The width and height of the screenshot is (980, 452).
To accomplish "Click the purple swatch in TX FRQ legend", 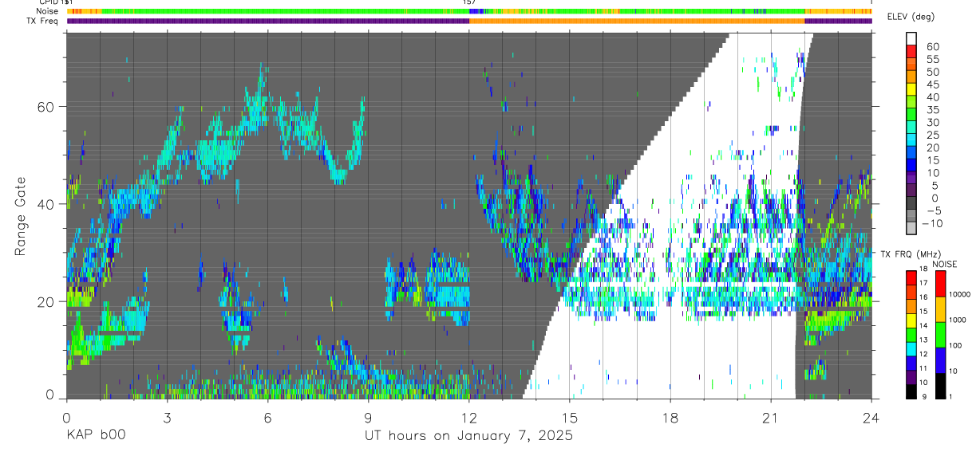I will click(911, 376).
